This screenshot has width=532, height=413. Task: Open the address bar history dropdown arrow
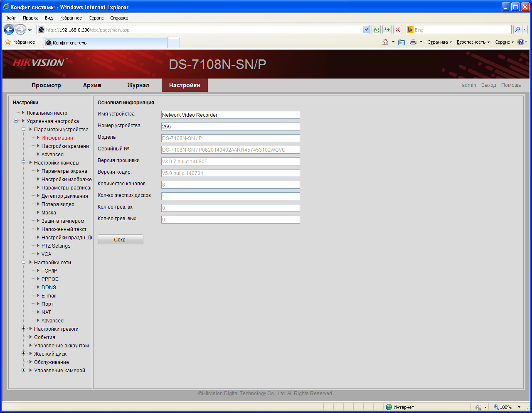pos(366,29)
